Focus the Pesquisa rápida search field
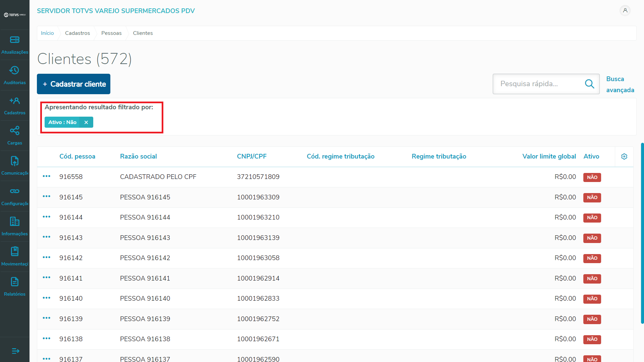The image size is (644, 362). (538, 84)
